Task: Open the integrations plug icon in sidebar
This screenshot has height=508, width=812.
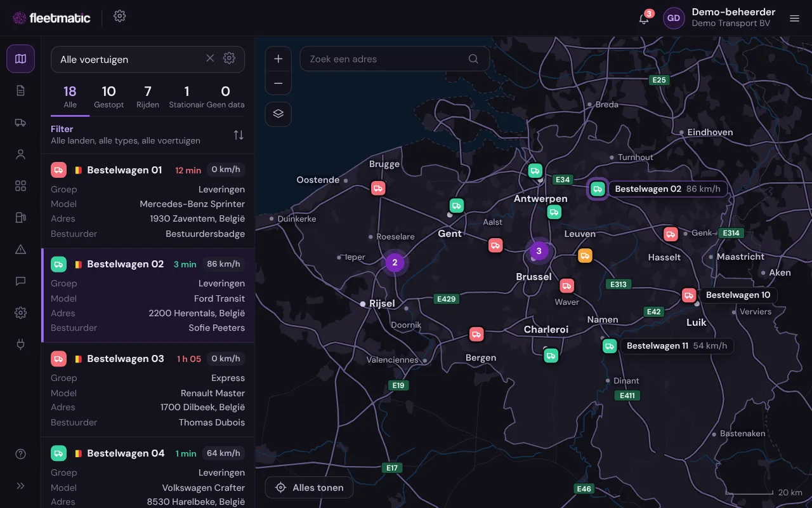Action: point(20,344)
